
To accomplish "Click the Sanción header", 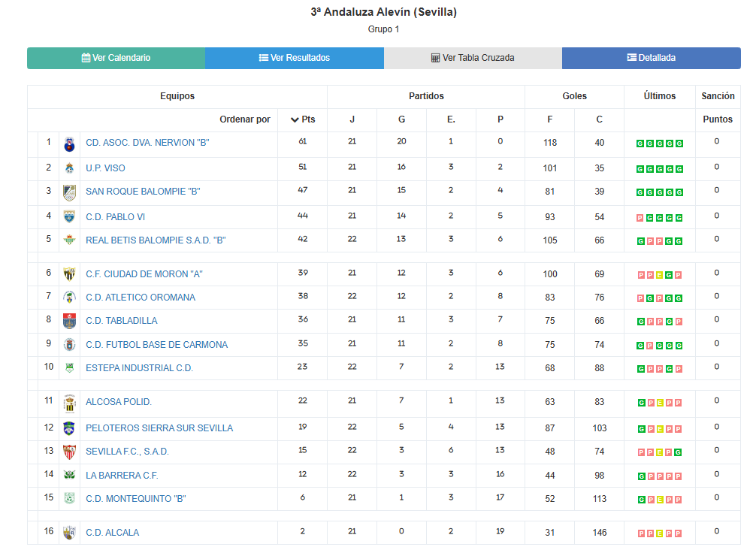I will (718, 96).
